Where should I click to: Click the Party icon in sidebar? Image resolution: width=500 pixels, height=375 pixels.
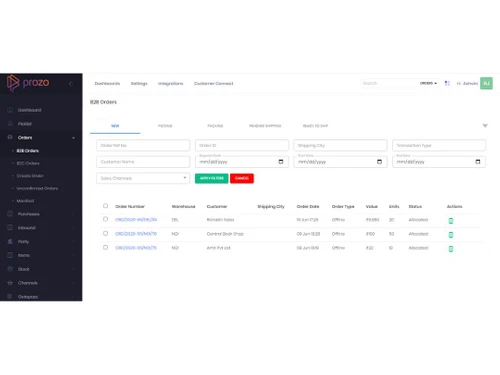10,241
